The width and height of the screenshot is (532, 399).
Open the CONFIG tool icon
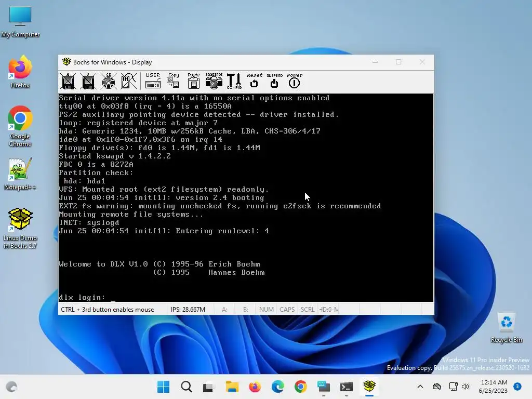pos(234,81)
